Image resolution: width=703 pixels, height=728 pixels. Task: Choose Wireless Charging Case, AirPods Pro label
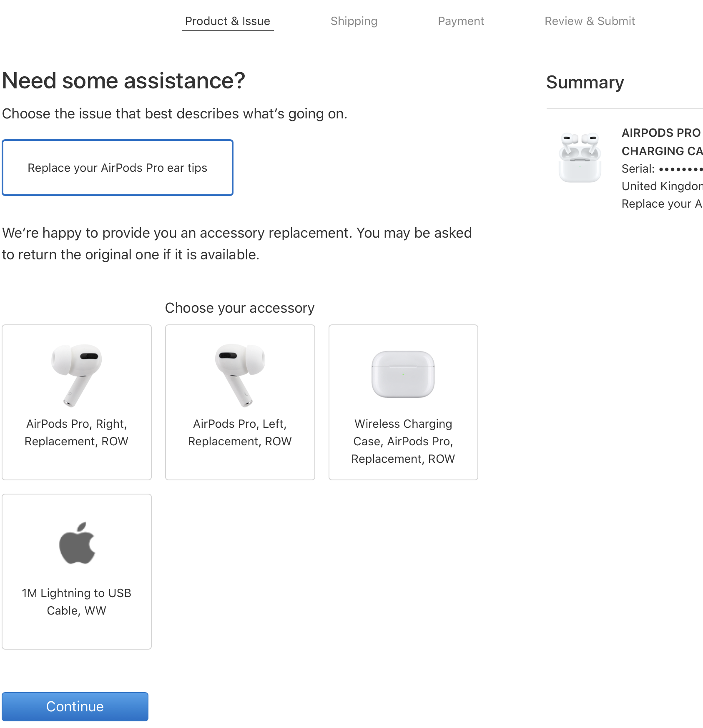click(x=403, y=441)
